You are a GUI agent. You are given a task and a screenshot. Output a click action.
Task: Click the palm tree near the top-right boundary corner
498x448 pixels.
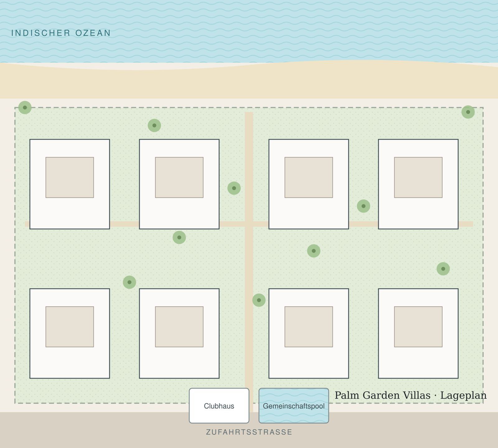[x=468, y=112]
